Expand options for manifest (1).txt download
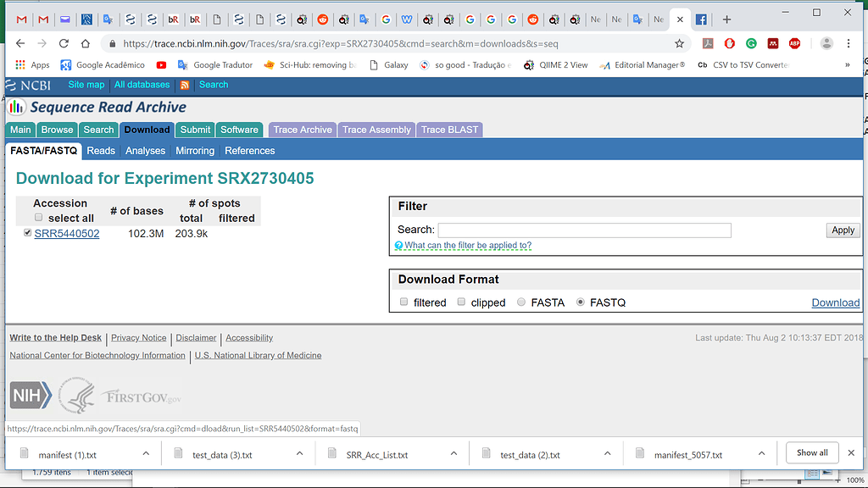Image resolution: width=868 pixels, height=488 pixels. (146, 454)
